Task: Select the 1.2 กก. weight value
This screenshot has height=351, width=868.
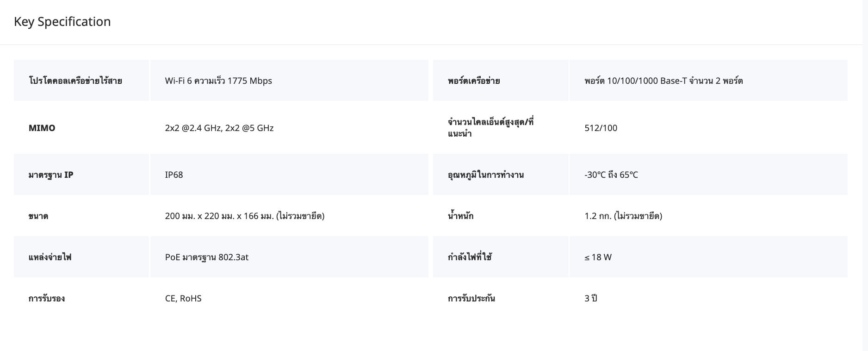Action: point(623,216)
